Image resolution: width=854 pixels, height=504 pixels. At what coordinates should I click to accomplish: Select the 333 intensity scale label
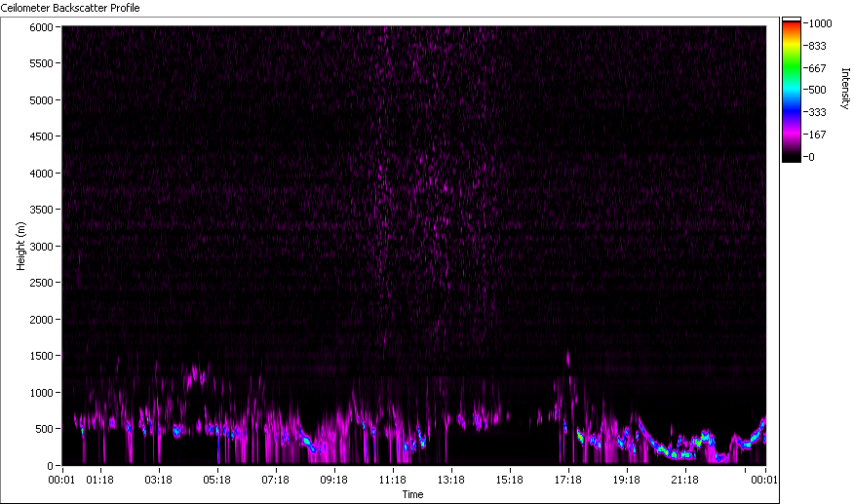(818, 112)
